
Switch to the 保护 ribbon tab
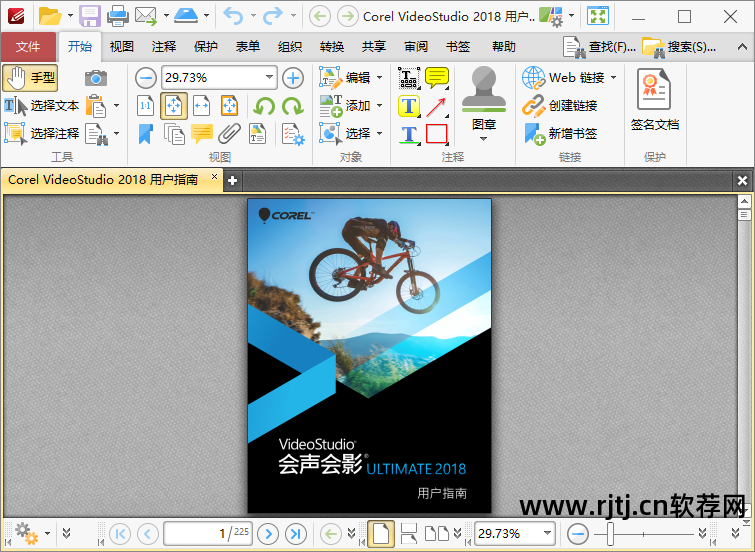[x=206, y=47]
